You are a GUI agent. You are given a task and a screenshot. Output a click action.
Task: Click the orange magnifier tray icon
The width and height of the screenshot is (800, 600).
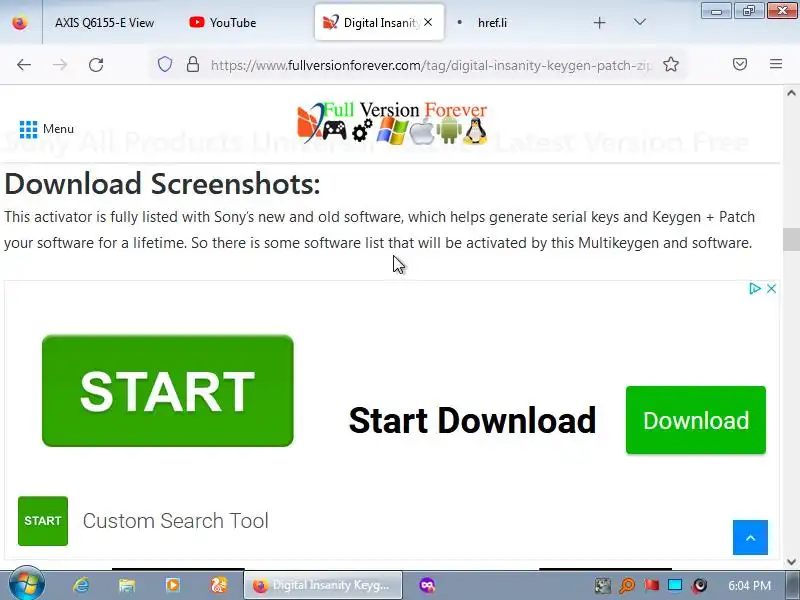pyautogui.click(x=627, y=585)
